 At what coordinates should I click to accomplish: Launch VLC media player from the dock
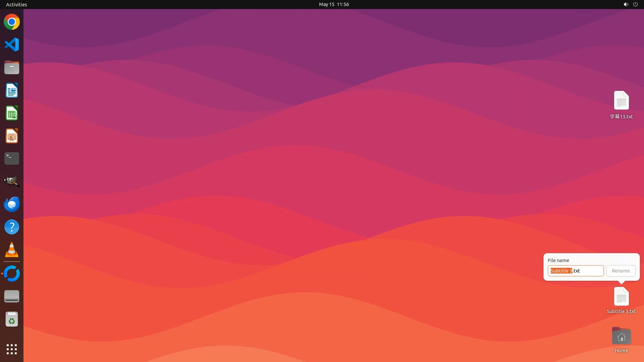[x=12, y=250]
